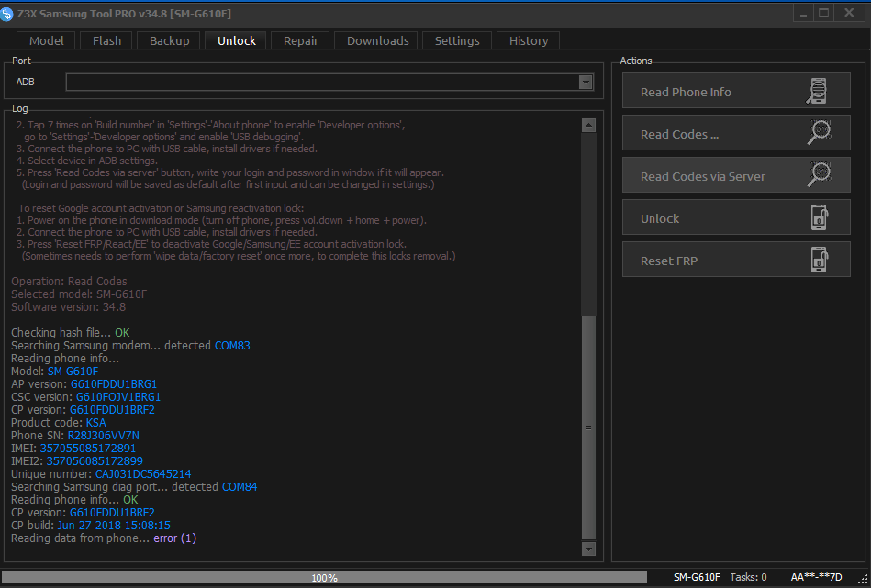Click the Phone SN R28J306VV7N
Screen dimensions: 871x588
click(x=104, y=436)
